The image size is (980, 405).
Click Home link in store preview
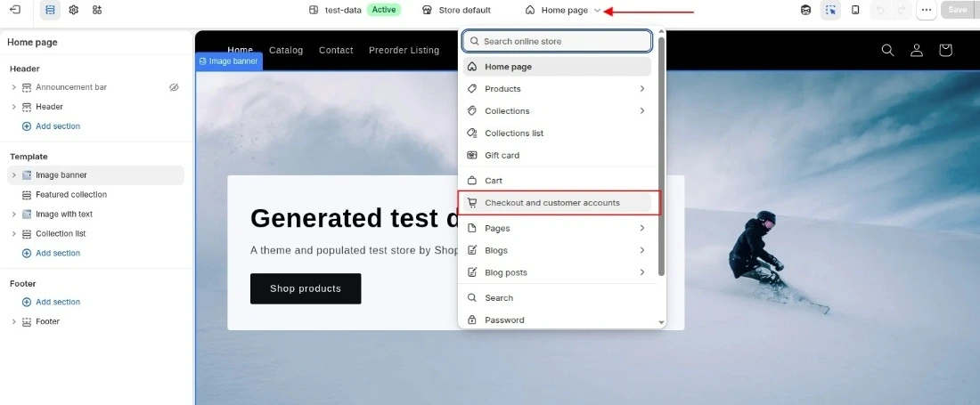tap(240, 50)
